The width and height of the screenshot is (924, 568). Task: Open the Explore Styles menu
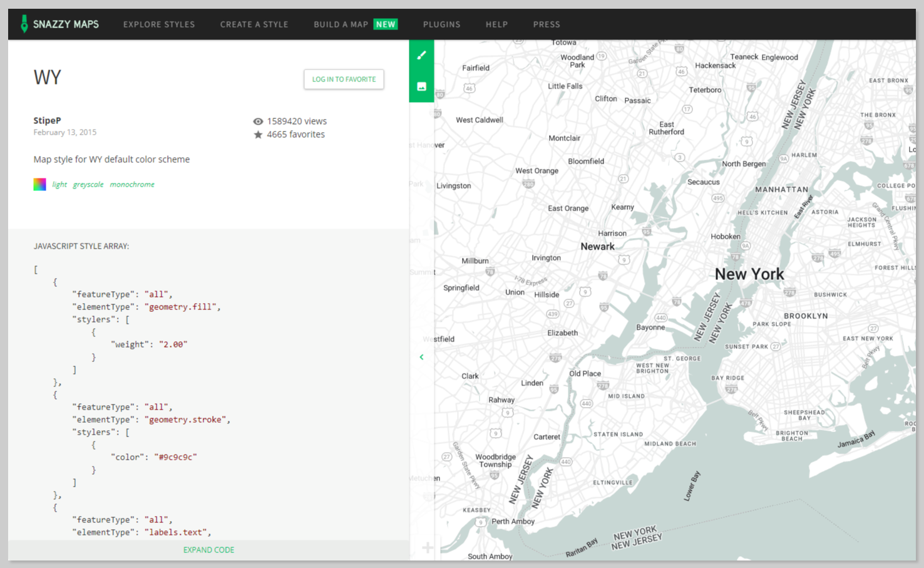point(159,24)
